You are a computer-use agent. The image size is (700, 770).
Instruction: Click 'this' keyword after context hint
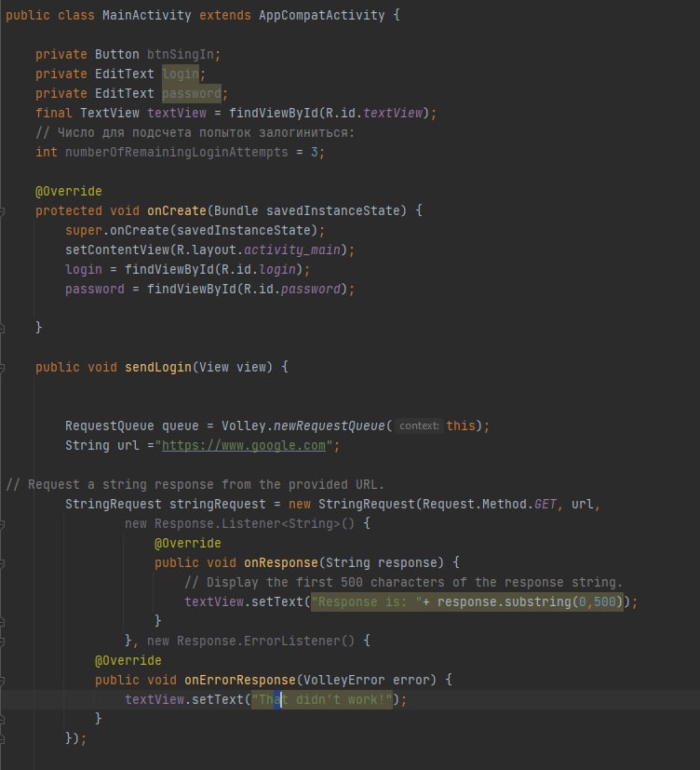pyautogui.click(x=461, y=426)
